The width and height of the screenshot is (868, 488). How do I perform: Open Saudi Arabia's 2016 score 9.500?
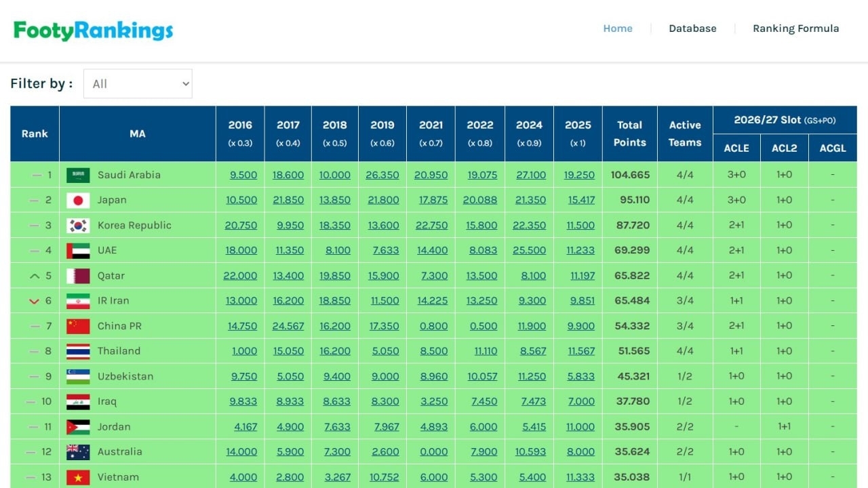coord(243,175)
